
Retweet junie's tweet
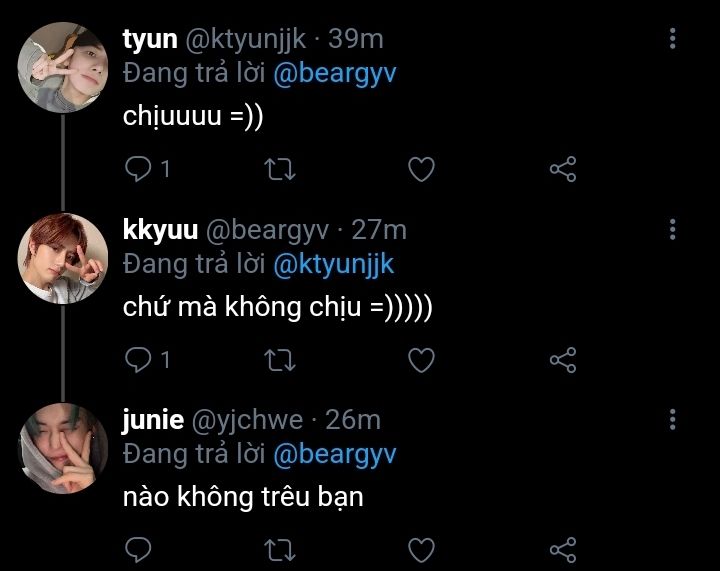click(x=280, y=550)
